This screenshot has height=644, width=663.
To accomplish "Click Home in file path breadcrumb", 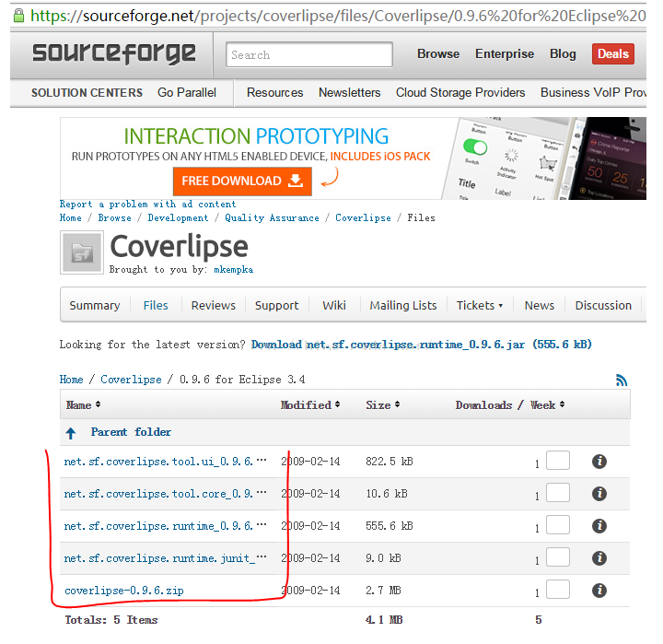I will [x=71, y=380].
